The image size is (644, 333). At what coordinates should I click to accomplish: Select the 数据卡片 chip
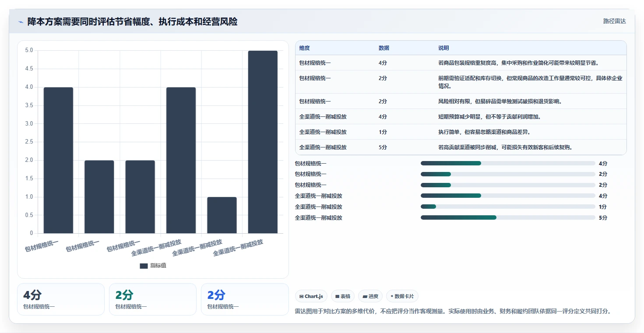(x=402, y=296)
